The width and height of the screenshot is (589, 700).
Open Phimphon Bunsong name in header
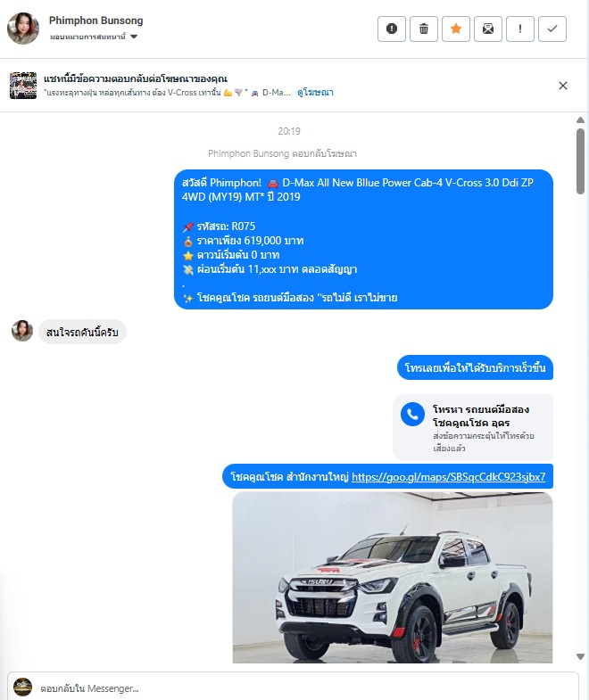[96, 21]
